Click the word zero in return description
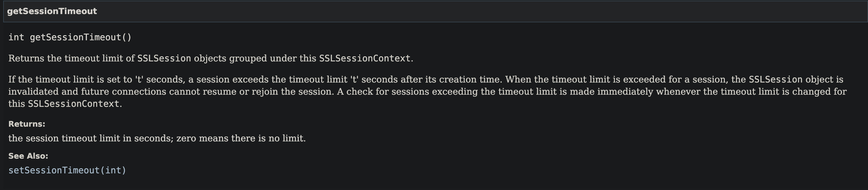The height and width of the screenshot is (190, 868). [x=186, y=139]
